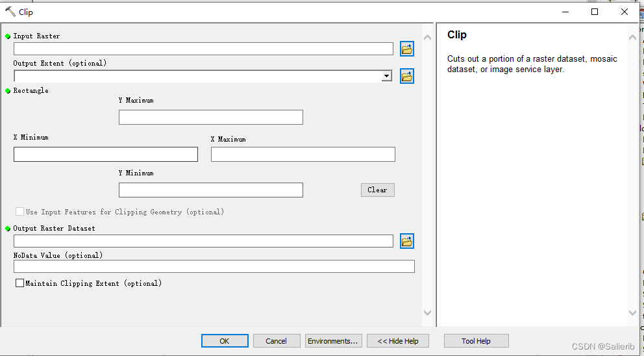Maximize the Clip dialog window
The image size is (644, 356).
click(x=595, y=12)
